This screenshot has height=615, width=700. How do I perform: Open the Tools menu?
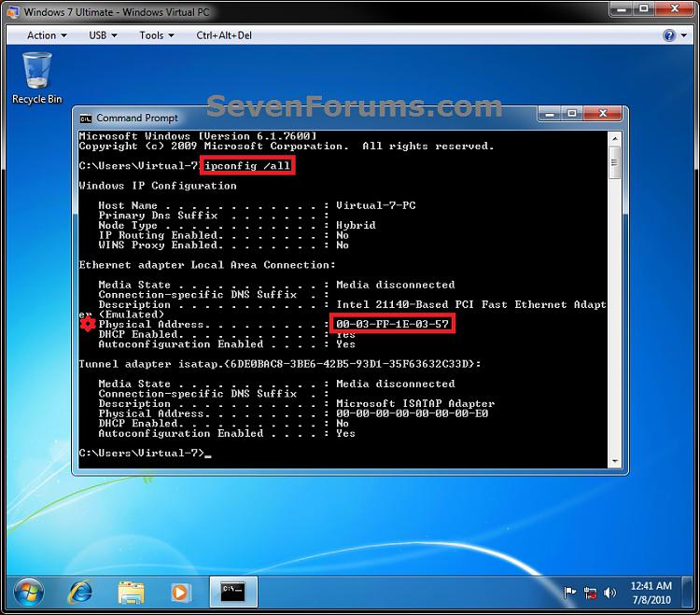click(x=156, y=35)
